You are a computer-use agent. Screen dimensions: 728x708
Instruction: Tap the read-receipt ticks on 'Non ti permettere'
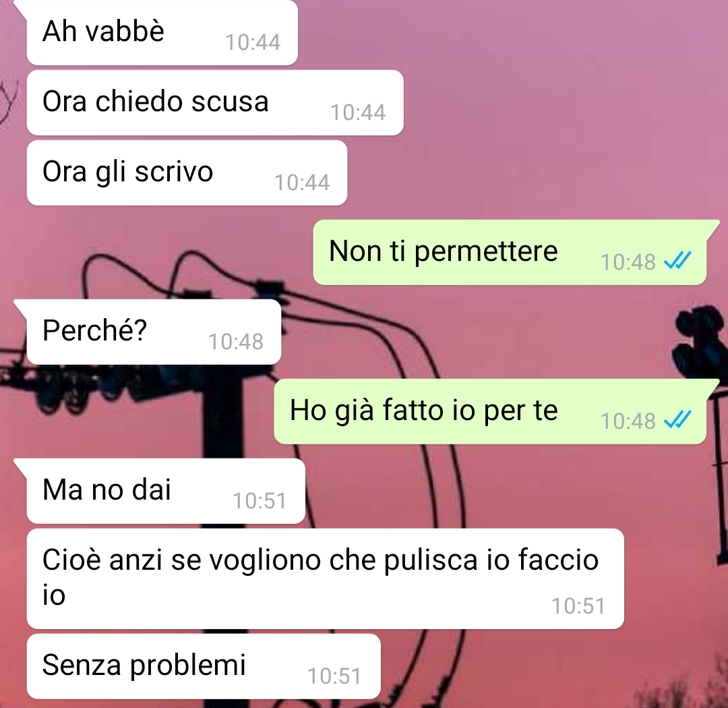[677, 260]
